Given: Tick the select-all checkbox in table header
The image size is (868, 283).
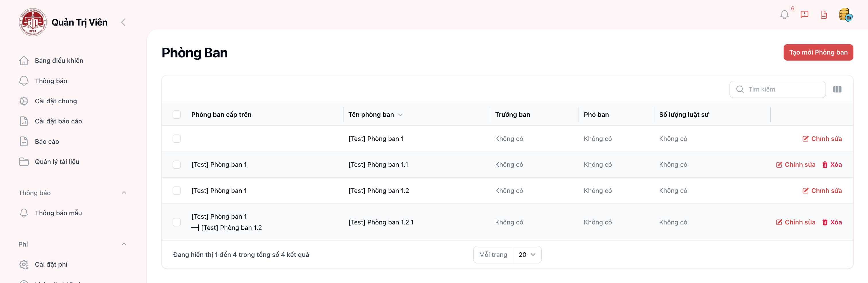Looking at the screenshot, I should click(x=177, y=115).
